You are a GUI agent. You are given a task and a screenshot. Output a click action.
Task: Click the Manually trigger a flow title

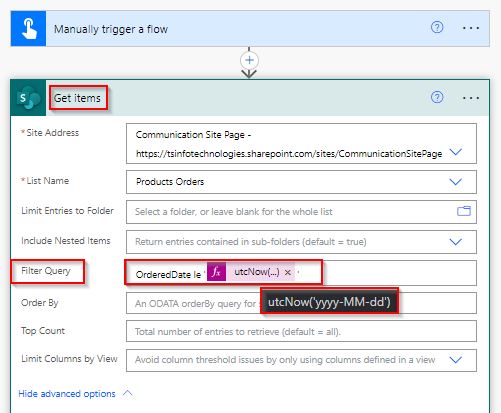pos(111,29)
